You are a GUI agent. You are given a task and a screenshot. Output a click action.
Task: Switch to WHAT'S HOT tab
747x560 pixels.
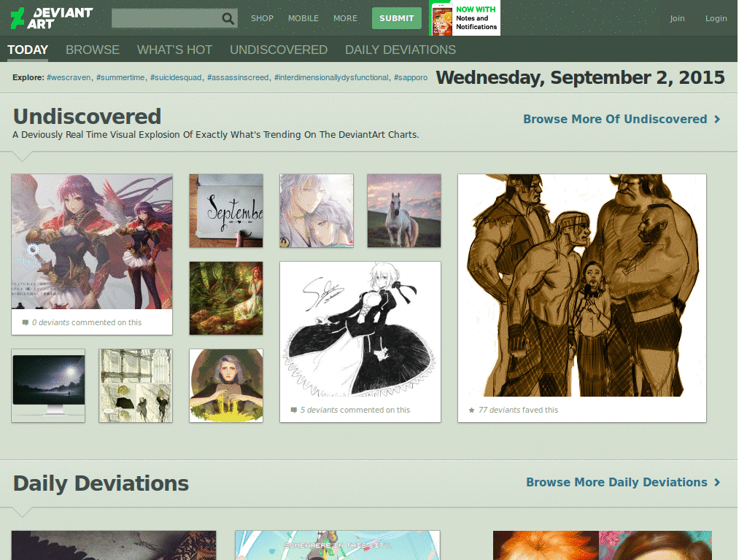(x=174, y=50)
